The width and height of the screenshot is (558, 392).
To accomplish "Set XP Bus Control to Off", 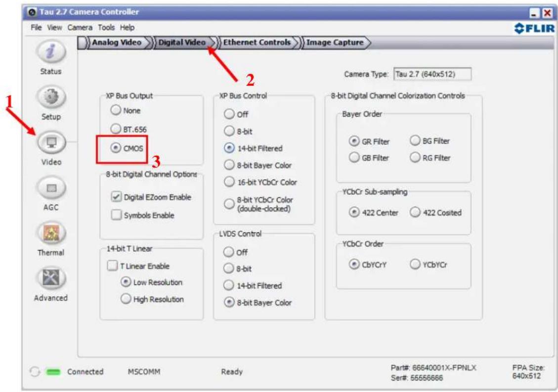I will click(236, 114).
